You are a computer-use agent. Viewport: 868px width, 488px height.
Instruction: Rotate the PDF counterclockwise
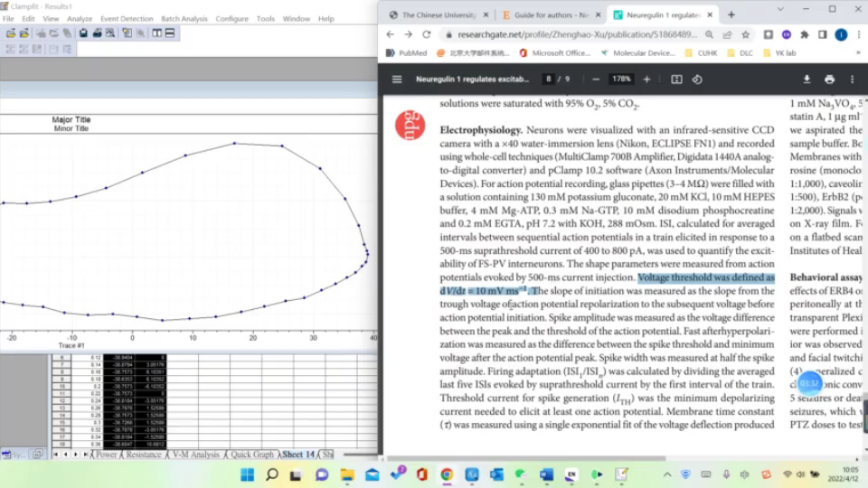[x=697, y=80]
